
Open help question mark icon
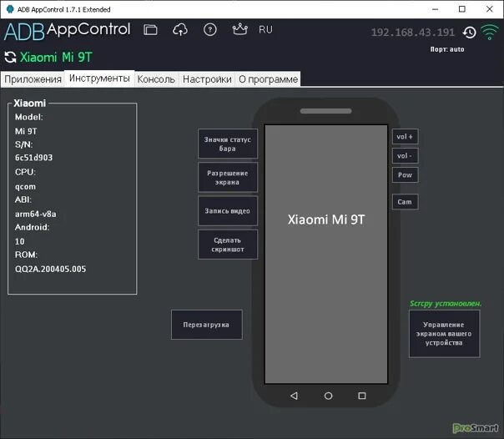click(210, 30)
